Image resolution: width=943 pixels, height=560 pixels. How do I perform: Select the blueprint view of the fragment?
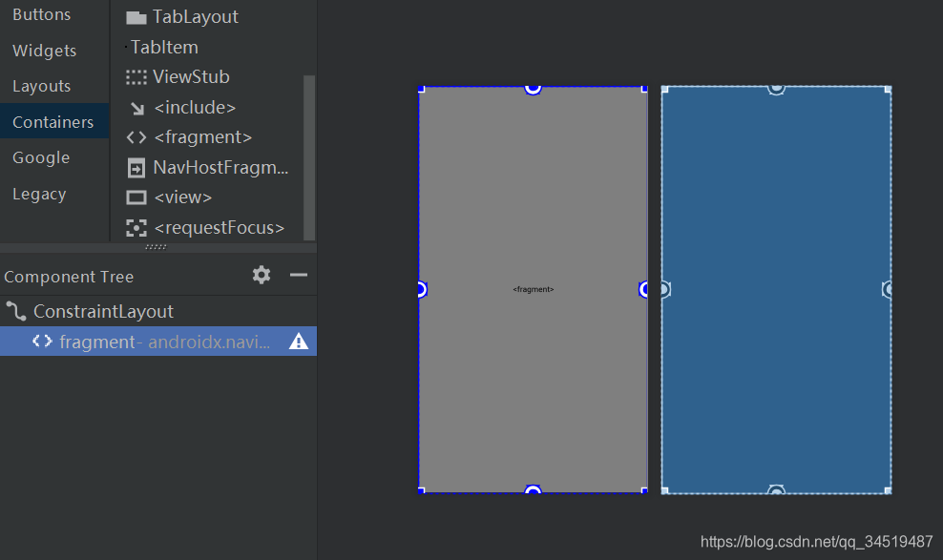[776, 289]
